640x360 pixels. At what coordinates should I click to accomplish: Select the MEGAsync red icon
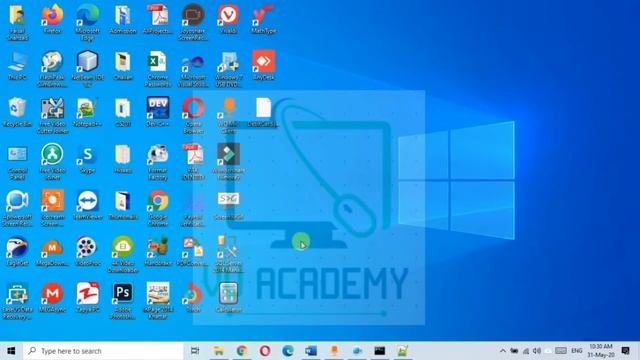click(52, 298)
